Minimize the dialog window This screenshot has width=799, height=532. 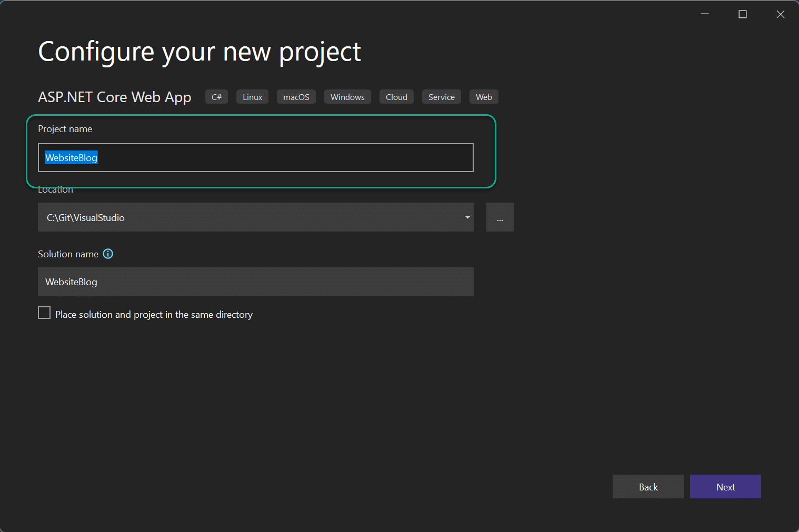pyautogui.click(x=705, y=14)
